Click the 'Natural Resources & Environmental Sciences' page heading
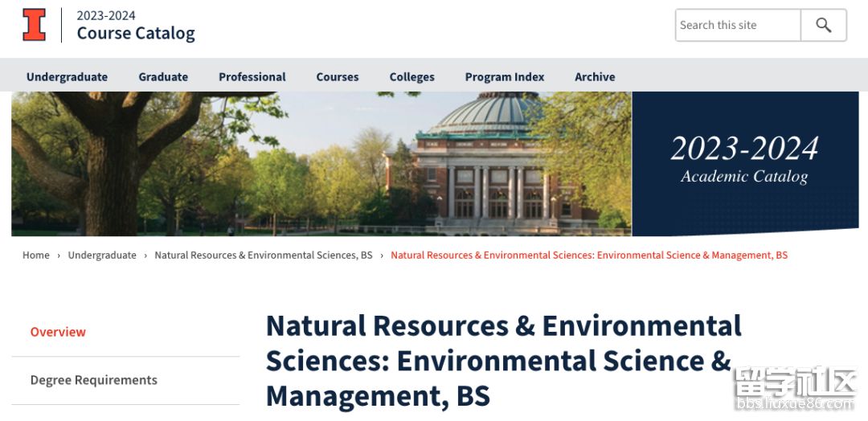 pos(503,361)
